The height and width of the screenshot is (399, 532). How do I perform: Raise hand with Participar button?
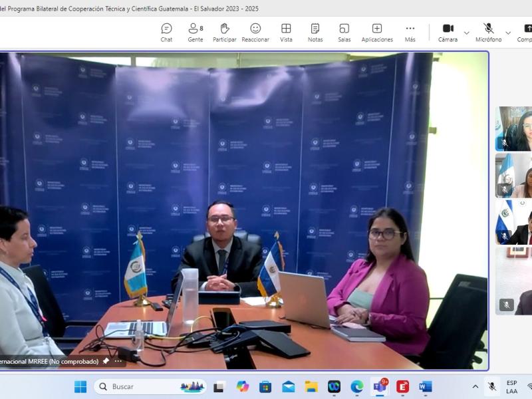click(x=225, y=32)
